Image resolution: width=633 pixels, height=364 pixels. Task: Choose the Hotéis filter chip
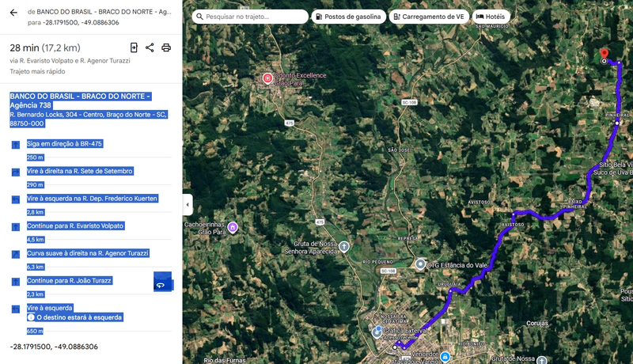click(x=491, y=17)
